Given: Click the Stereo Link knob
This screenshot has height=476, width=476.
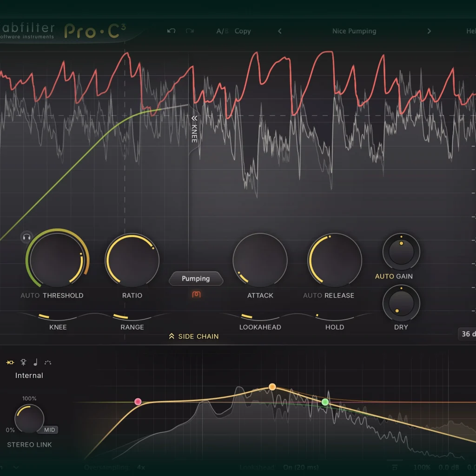Looking at the screenshot, I should [x=29, y=419].
